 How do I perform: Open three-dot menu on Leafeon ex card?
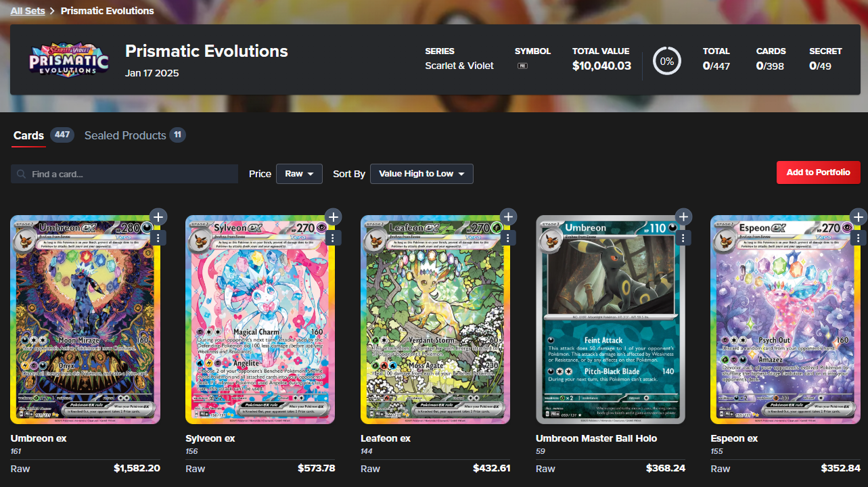tap(508, 238)
